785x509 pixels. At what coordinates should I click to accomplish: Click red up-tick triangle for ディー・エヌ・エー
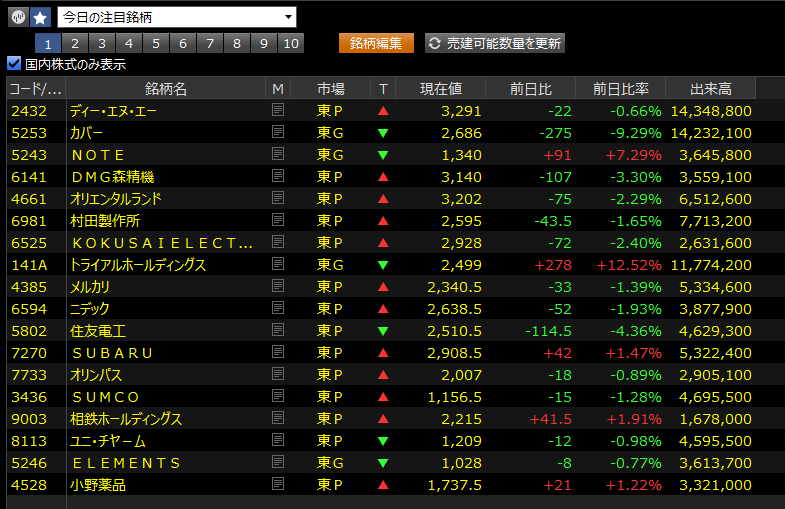pyautogui.click(x=383, y=111)
